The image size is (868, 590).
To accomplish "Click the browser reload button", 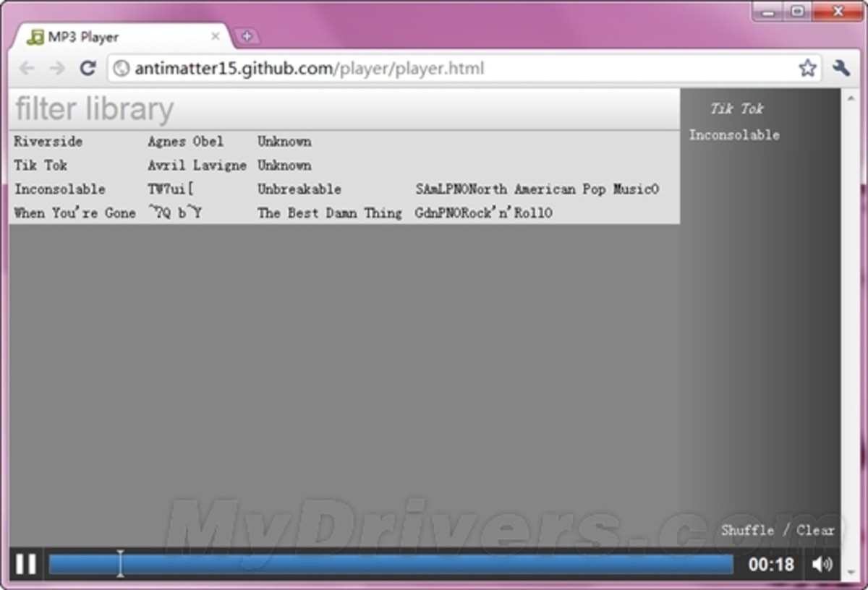I will click(88, 69).
